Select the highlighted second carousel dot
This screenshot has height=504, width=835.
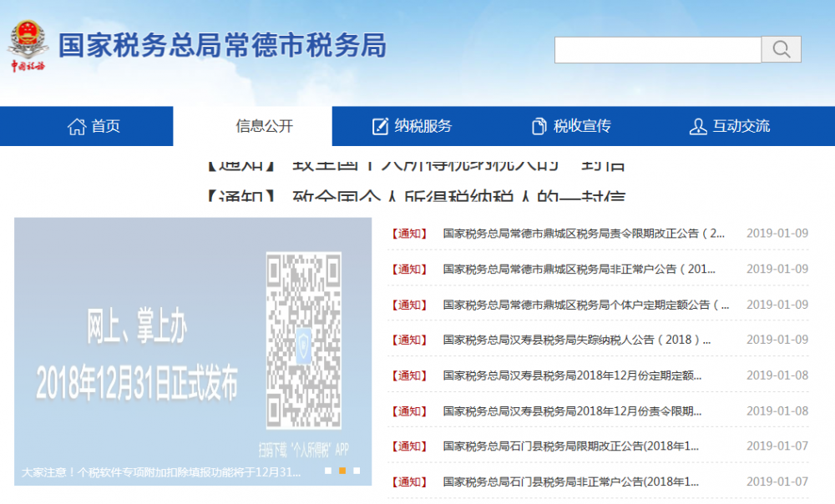(342, 471)
